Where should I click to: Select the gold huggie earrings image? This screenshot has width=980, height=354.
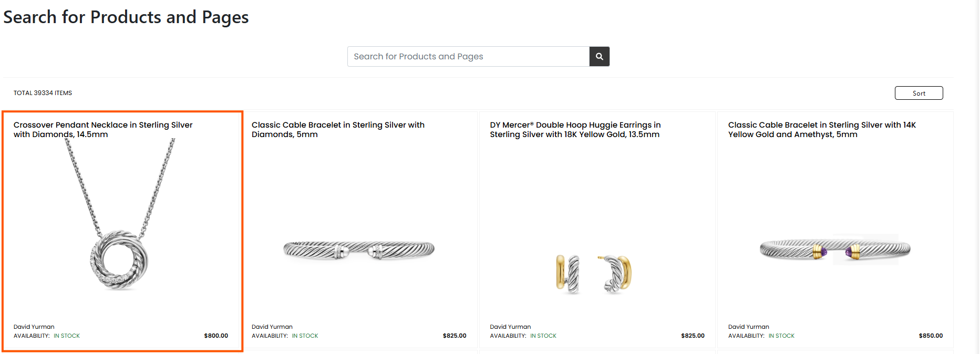click(594, 274)
